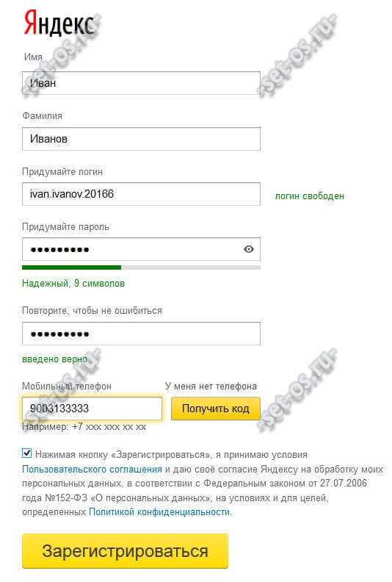The image size is (392, 582).
Task: Click the green password strength bar
Action: click(x=72, y=267)
